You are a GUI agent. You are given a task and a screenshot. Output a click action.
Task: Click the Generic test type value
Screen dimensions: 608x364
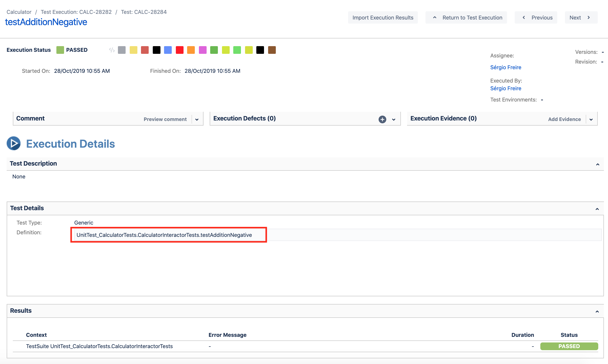pyautogui.click(x=84, y=223)
